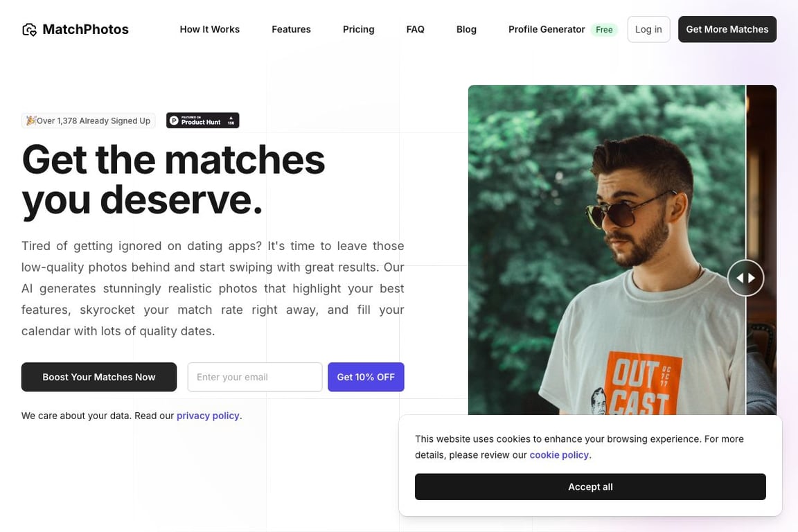Click the Get 10% OFF button
Screen dimensions: 798x532
[x=366, y=378]
